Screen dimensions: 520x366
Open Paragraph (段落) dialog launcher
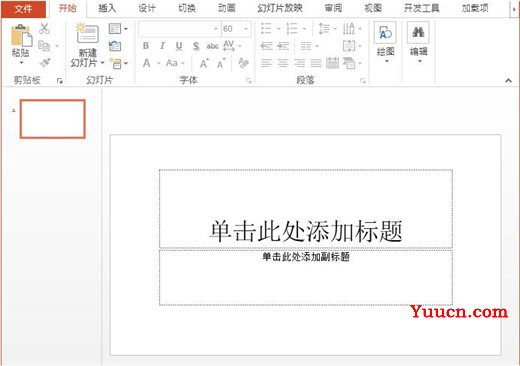363,81
